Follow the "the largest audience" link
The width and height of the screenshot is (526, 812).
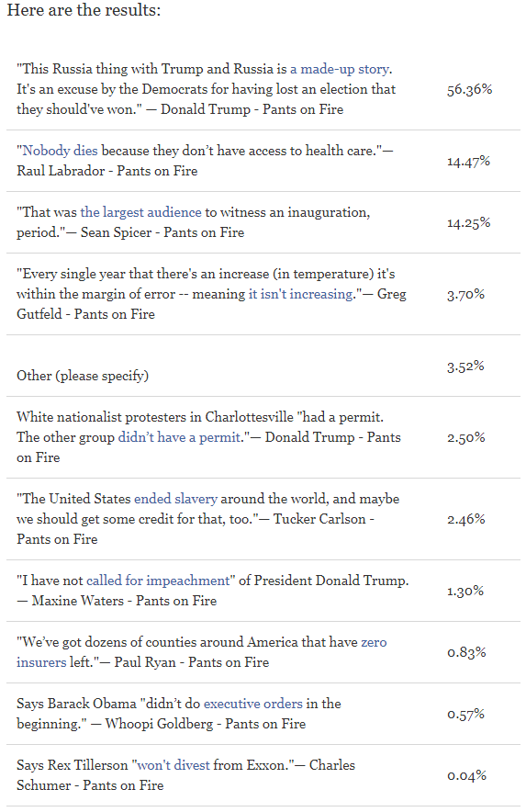(x=140, y=212)
